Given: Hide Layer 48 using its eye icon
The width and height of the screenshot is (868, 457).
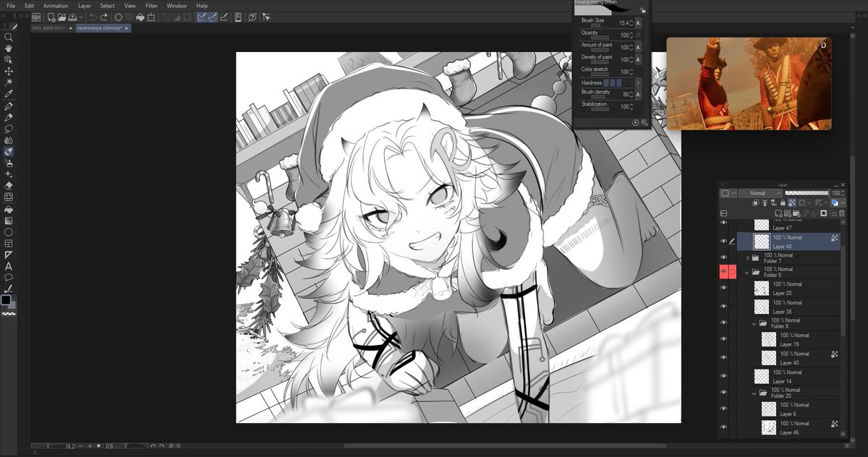Looking at the screenshot, I should [723, 242].
